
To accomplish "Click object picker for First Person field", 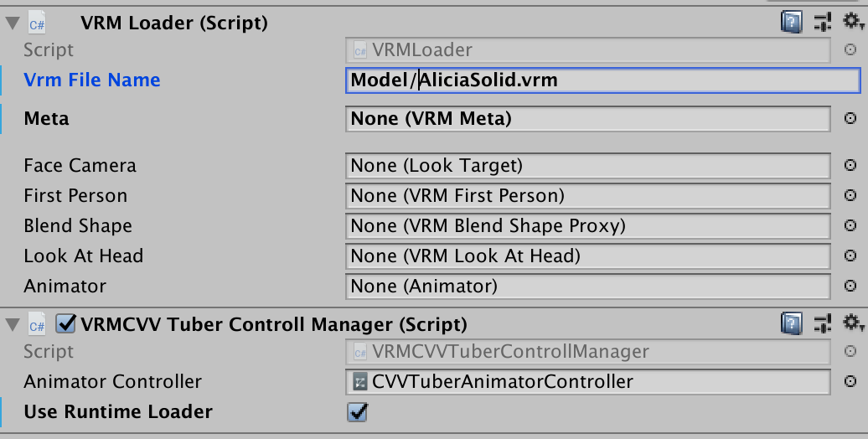I will pyautogui.click(x=850, y=196).
